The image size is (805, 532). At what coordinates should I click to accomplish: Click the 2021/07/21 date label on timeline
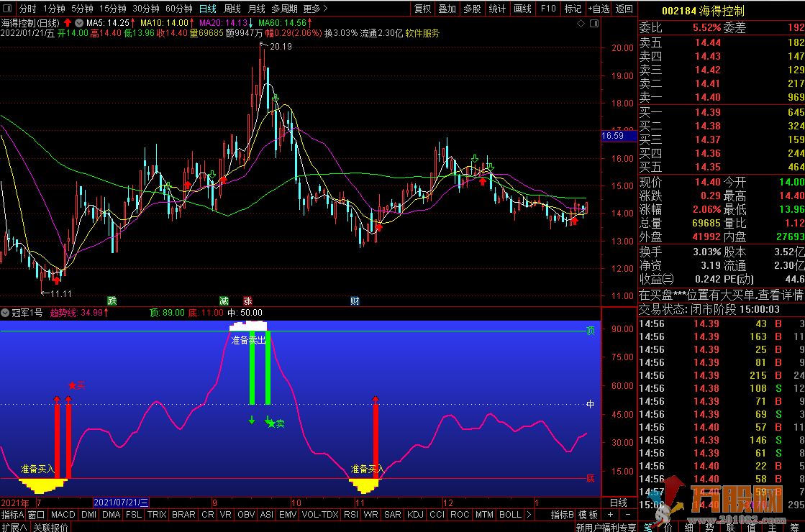coord(121,503)
